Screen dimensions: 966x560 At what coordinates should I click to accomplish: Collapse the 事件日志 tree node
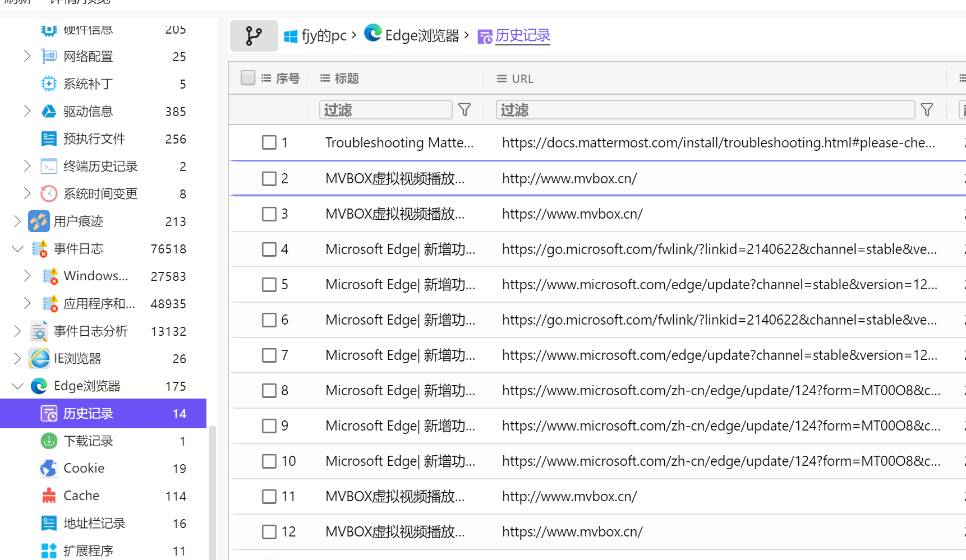pos(17,248)
